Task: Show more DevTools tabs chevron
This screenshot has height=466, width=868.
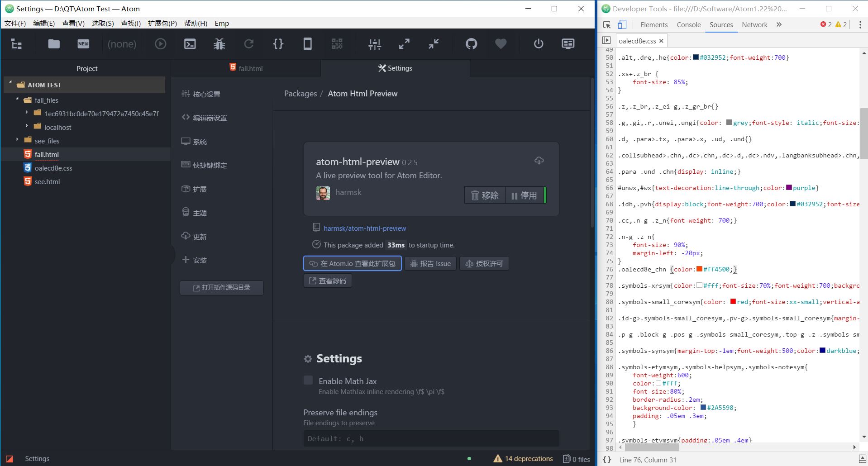Action: [x=779, y=25]
